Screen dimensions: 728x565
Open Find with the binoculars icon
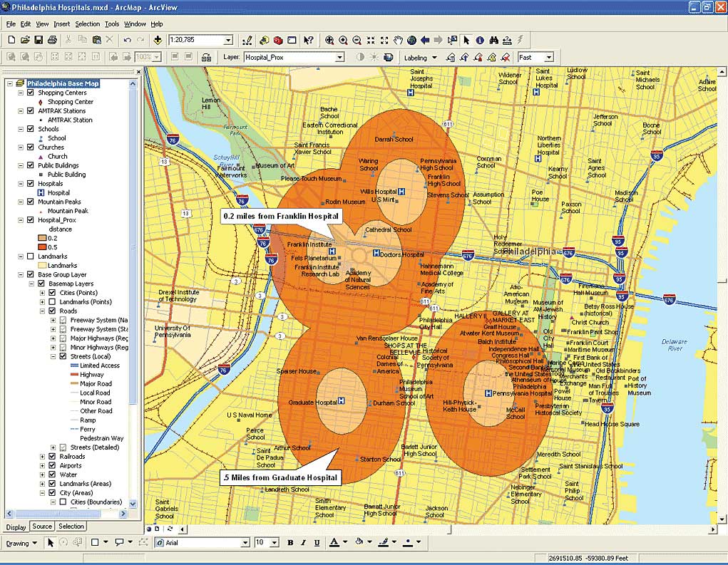pyautogui.click(x=493, y=41)
